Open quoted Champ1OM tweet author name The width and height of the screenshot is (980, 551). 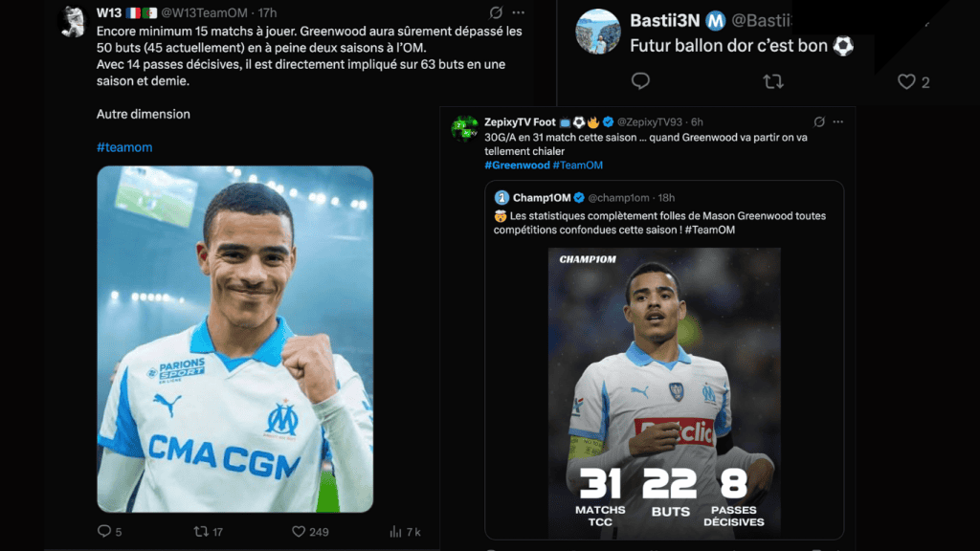(542, 197)
